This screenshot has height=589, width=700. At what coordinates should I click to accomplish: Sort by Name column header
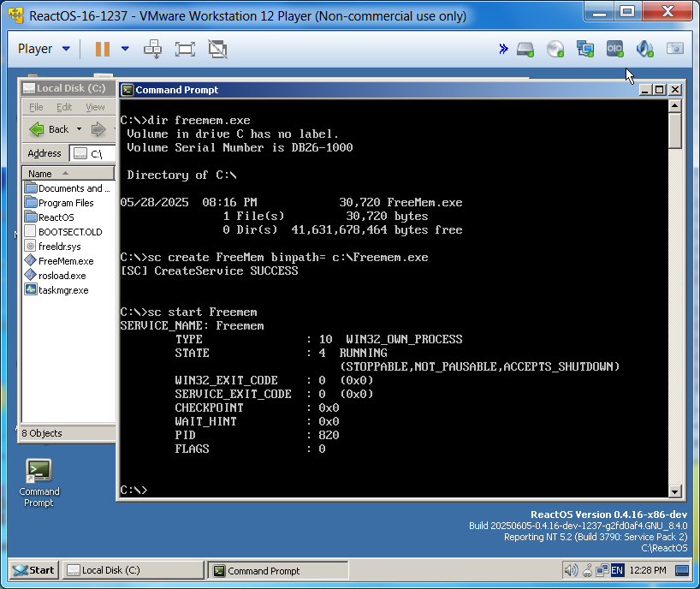point(68,173)
